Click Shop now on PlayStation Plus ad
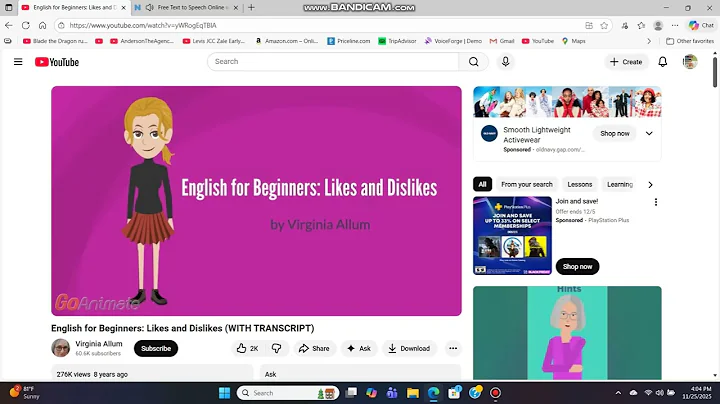 click(x=577, y=267)
